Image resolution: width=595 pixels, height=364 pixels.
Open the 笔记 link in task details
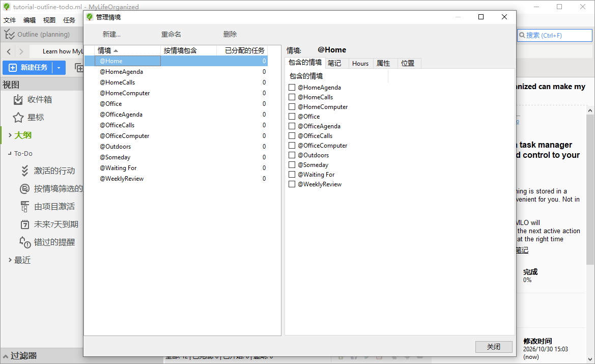pos(522,250)
